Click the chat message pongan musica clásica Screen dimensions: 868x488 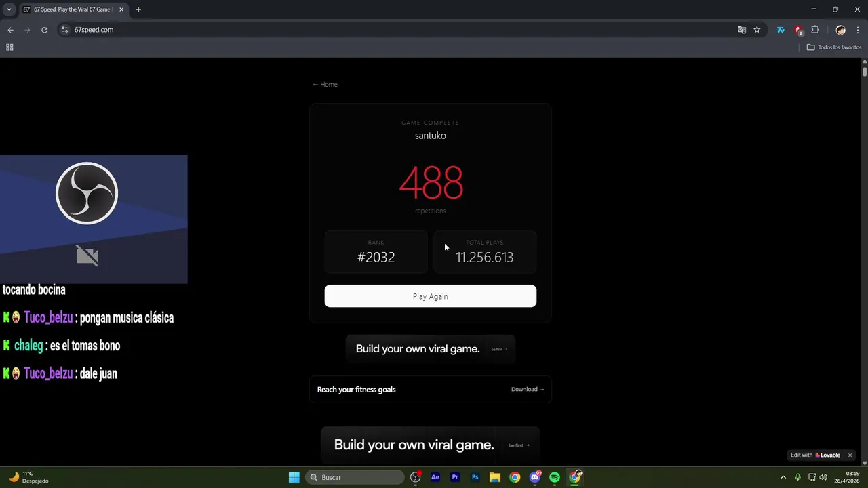tap(127, 318)
